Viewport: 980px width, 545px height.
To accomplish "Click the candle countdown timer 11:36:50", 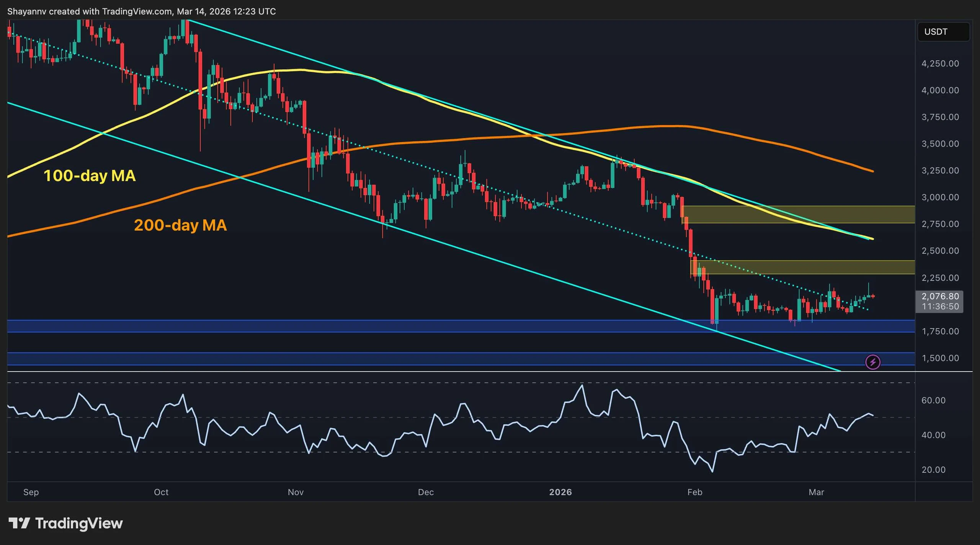I will tap(940, 306).
